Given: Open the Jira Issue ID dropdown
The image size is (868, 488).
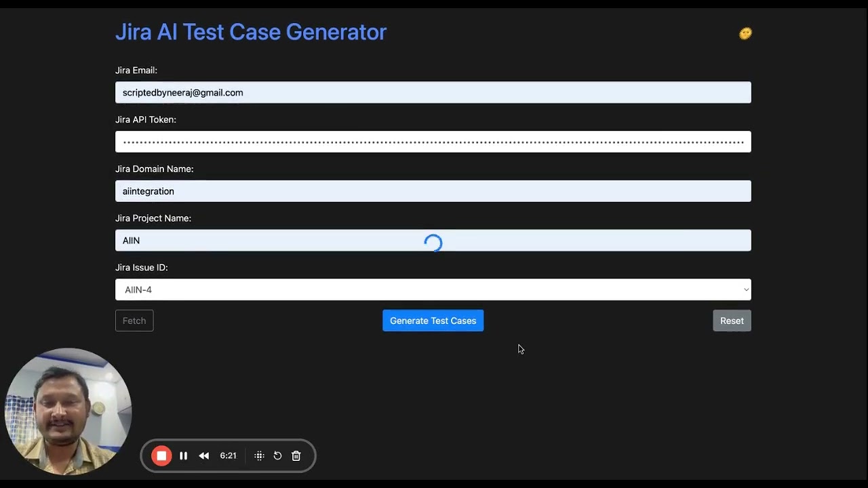Looking at the screenshot, I should pyautogui.click(x=433, y=289).
